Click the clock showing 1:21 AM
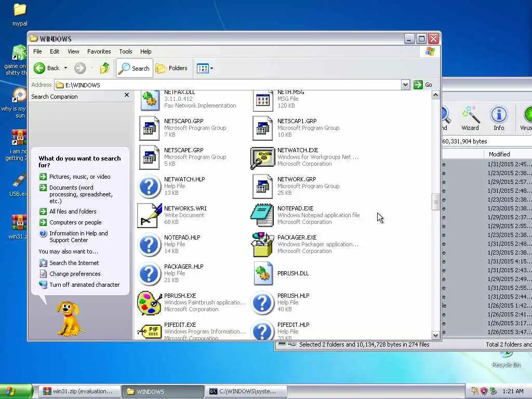Screen dimensions: 532x399 pyautogui.click(x=513, y=391)
